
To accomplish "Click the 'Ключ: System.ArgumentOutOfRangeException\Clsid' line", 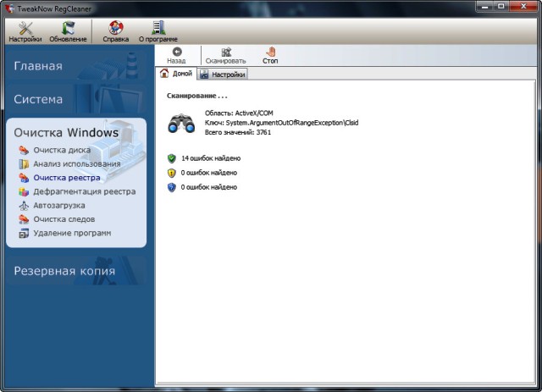I will (x=281, y=123).
